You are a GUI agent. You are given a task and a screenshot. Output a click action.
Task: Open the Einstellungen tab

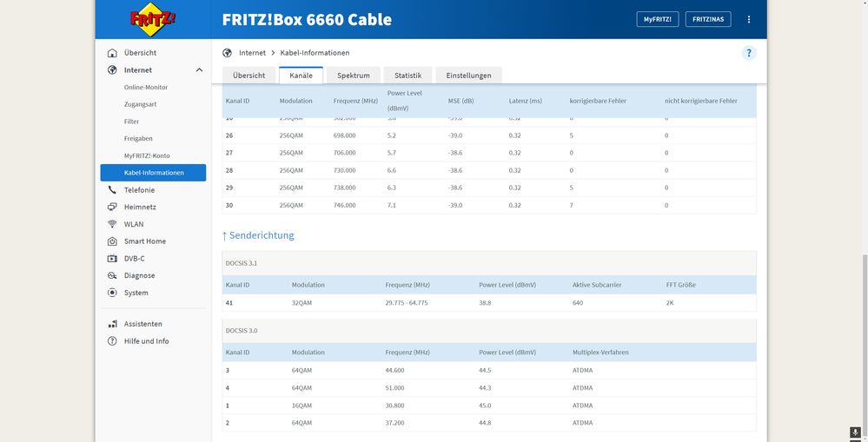click(469, 76)
